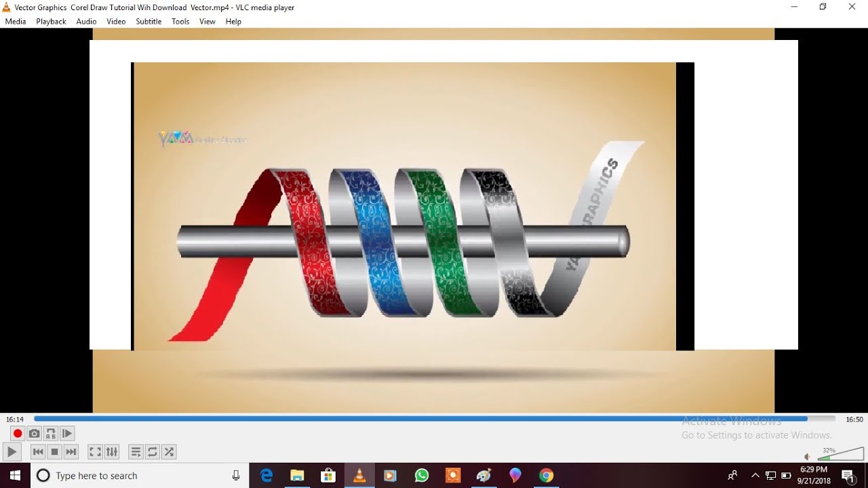Click the red Record button
This screenshot has height=488, width=868.
18,434
